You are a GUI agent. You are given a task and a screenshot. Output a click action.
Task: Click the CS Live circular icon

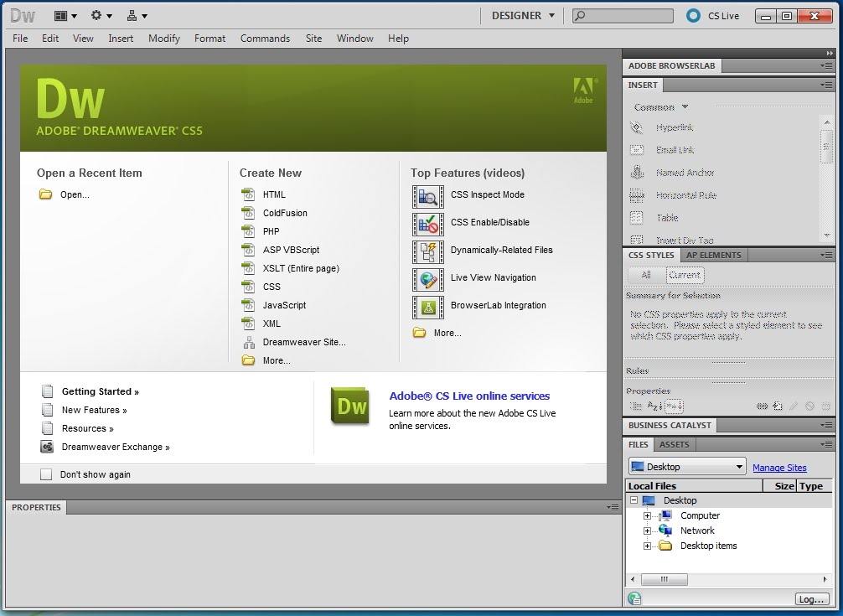(693, 16)
